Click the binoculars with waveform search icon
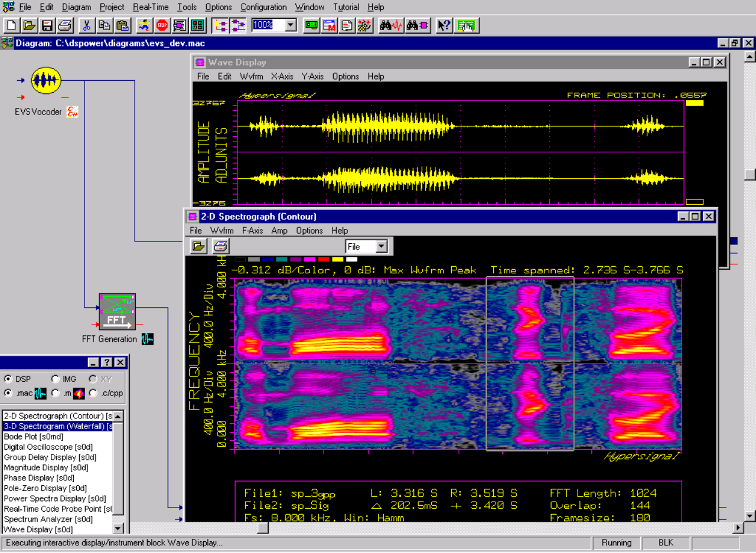 [392, 25]
